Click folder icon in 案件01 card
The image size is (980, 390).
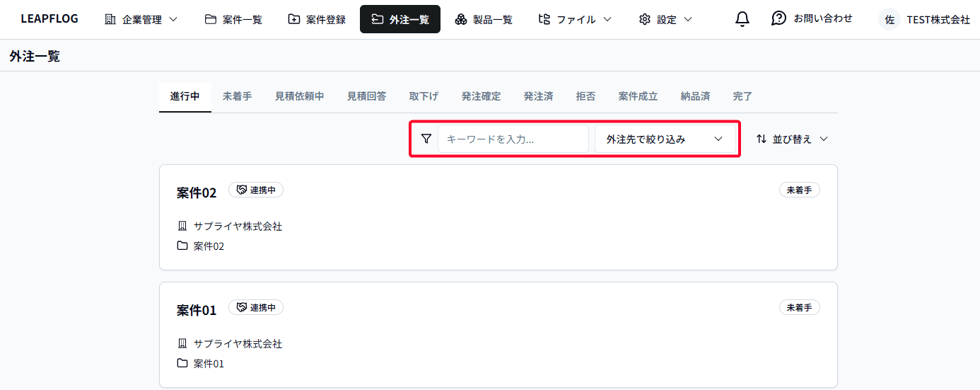click(182, 363)
